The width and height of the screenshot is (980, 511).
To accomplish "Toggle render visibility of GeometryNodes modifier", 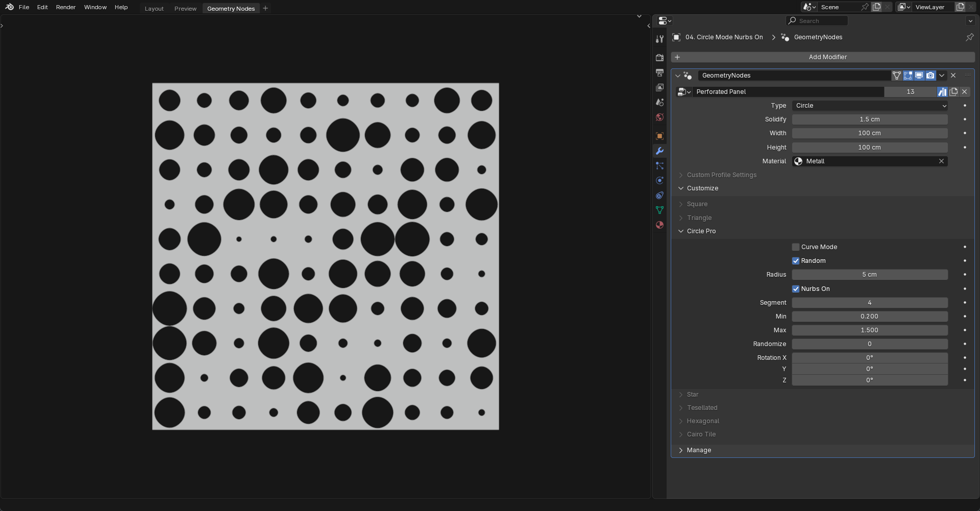I will click(x=930, y=75).
